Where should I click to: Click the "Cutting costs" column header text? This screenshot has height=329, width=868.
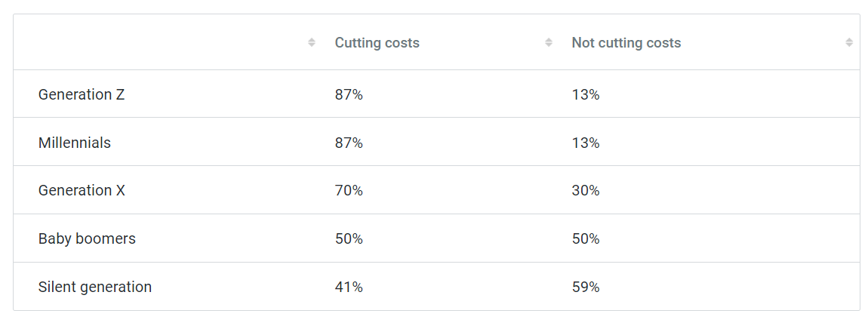[x=377, y=43]
